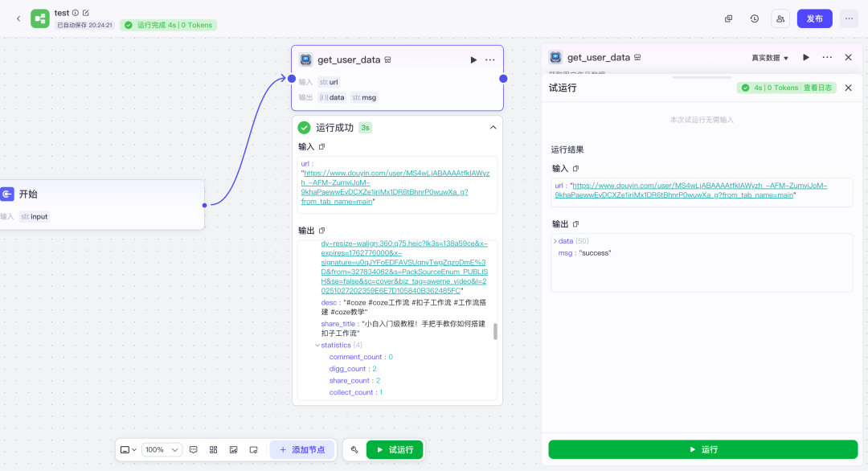Open the 真实数据 dropdown

[770, 58]
